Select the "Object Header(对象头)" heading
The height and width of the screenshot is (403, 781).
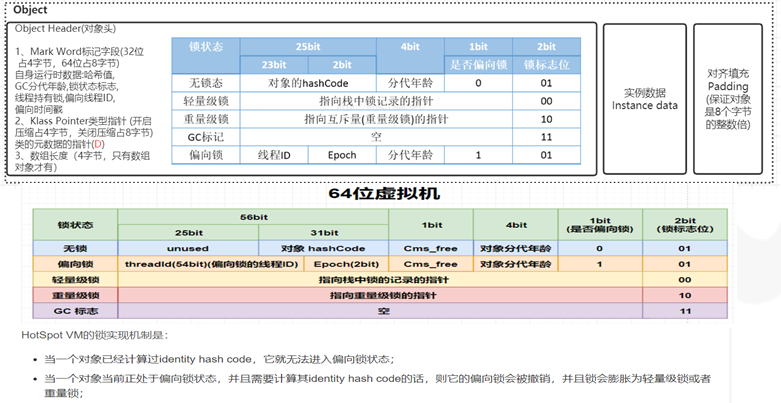[x=65, y=28]
